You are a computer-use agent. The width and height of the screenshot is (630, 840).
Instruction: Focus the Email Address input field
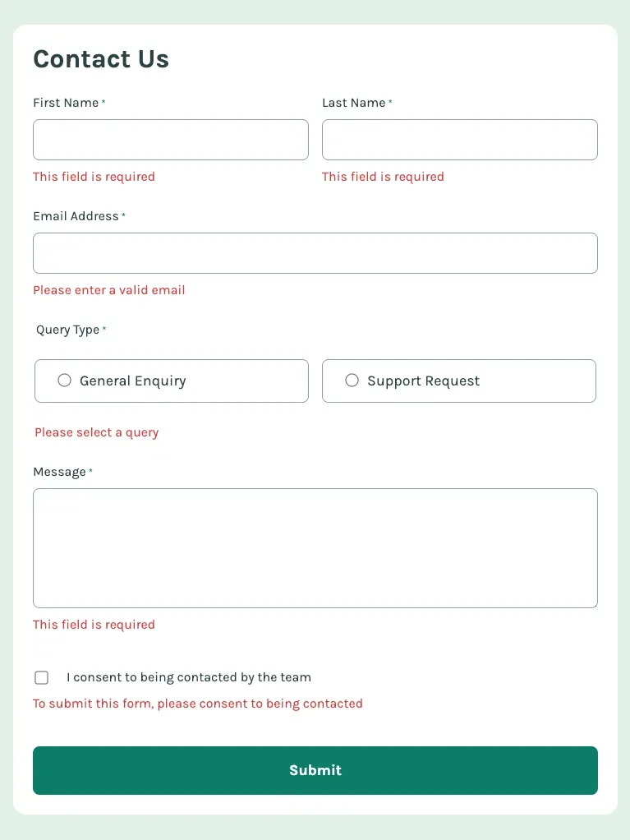click(x=315, y=252)
